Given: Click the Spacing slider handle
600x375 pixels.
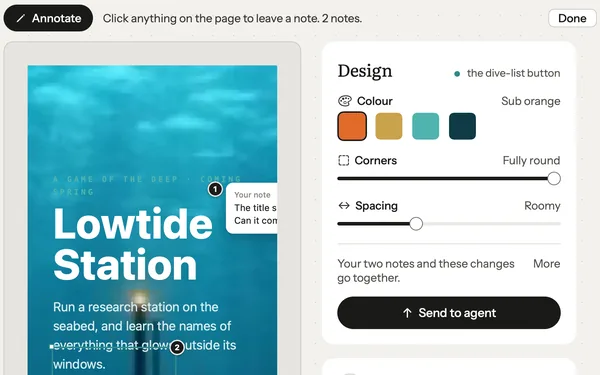Looking at the screenshot, I should [x=416, y=224].
